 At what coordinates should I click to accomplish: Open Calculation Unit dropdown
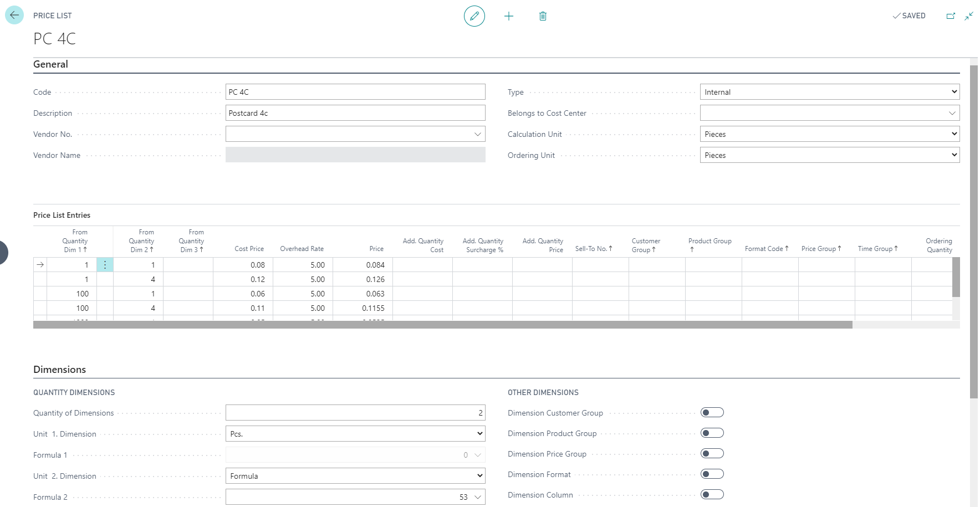830,134
